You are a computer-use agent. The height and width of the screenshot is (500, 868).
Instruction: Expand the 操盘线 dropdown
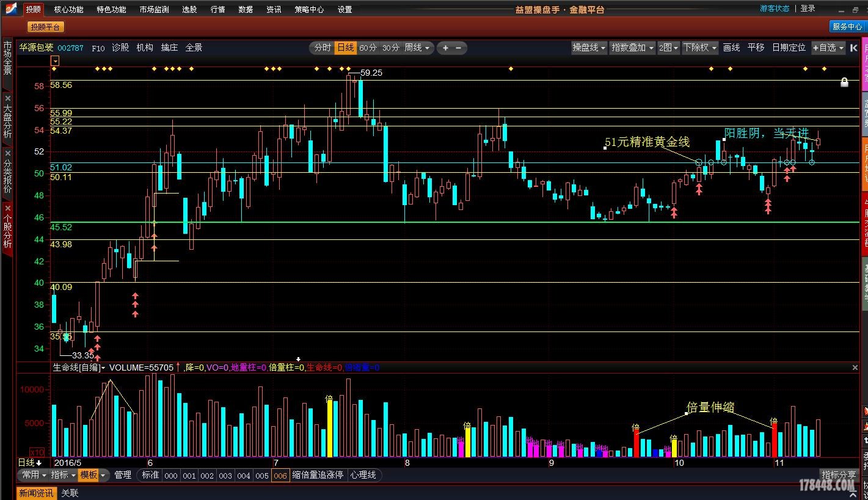pos(589,48)
